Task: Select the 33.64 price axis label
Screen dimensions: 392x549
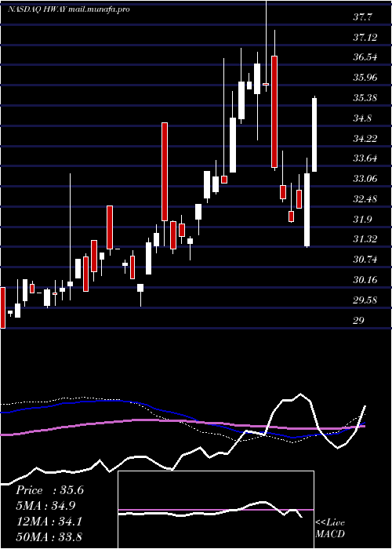Action: tap(365, 158)
